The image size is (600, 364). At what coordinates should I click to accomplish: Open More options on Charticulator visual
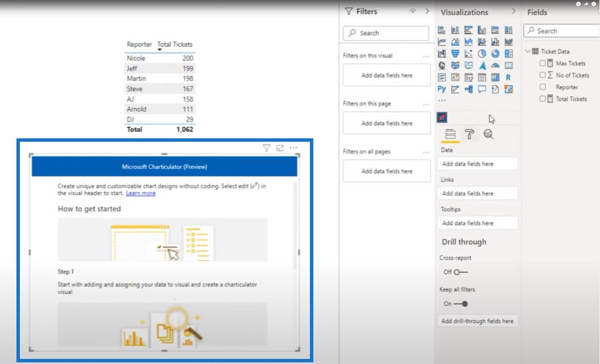click(293, 147)
